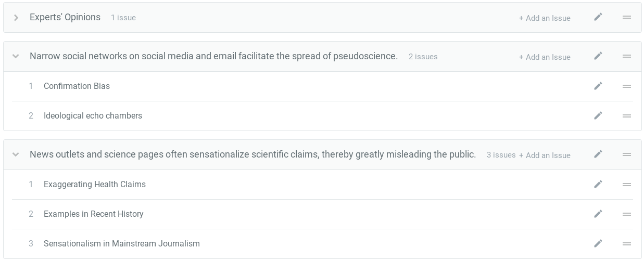Select the Exaggerating Health Claims issue
Image resolution: width=644 pixels, height=261 pixels.
click(94, 185)
